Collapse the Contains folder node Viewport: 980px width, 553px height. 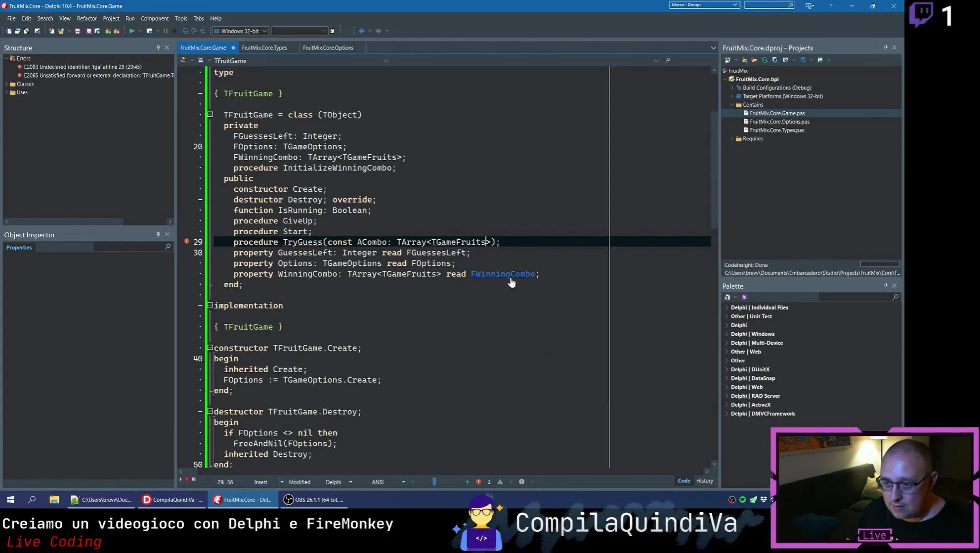click(732, 105)
